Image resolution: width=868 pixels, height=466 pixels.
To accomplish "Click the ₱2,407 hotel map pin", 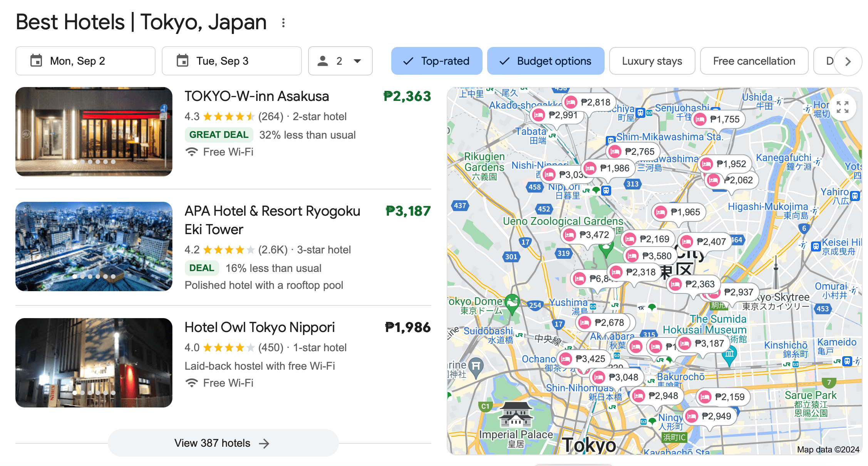I will coord(705,241).
